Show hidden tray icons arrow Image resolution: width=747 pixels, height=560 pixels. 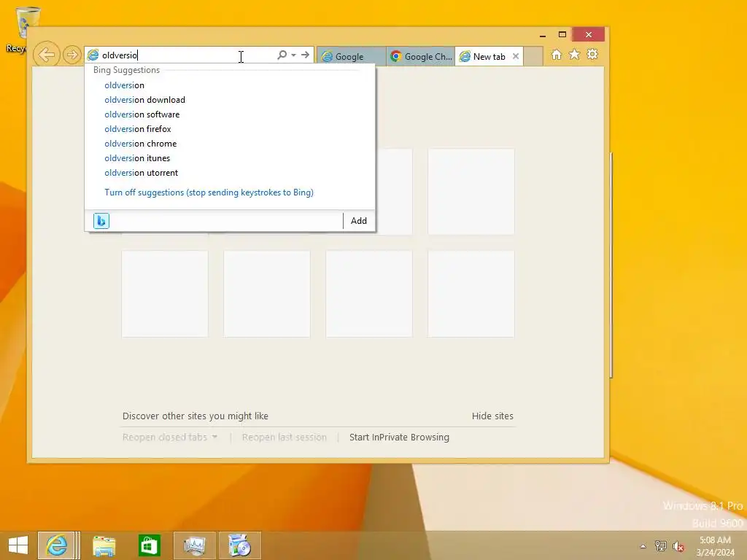coord(643,546)
